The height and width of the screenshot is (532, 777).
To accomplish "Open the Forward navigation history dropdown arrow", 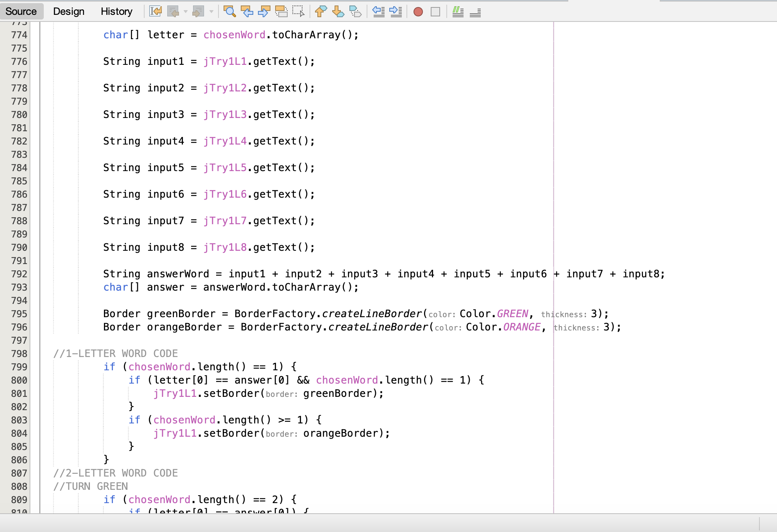I will point(211,12).
